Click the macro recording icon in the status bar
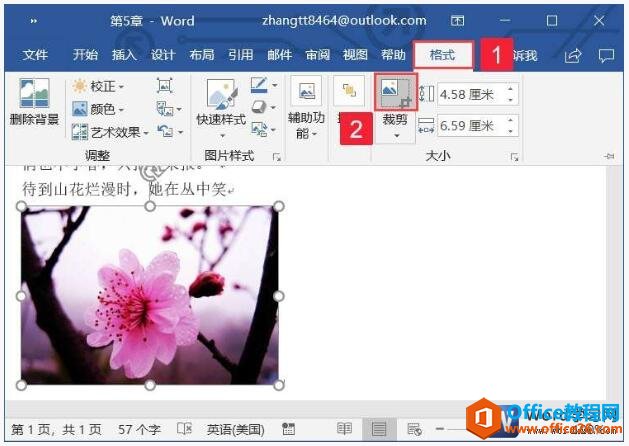The height and width of the screenshot is (446, 629). pyautogui.click(x=288, y=429)
